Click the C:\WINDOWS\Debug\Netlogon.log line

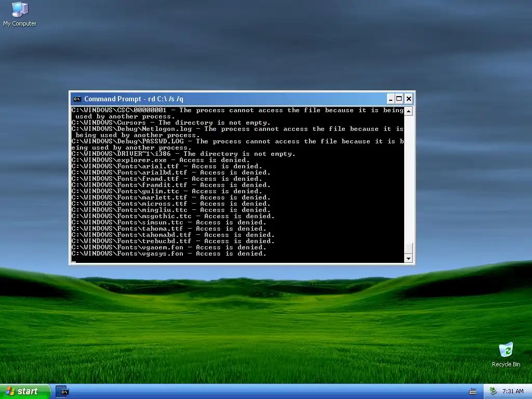point(237,132)
